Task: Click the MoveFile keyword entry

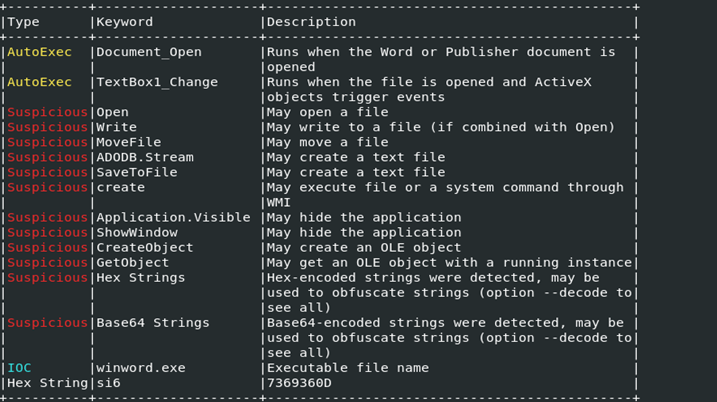Action: click(x=128, y=142)
